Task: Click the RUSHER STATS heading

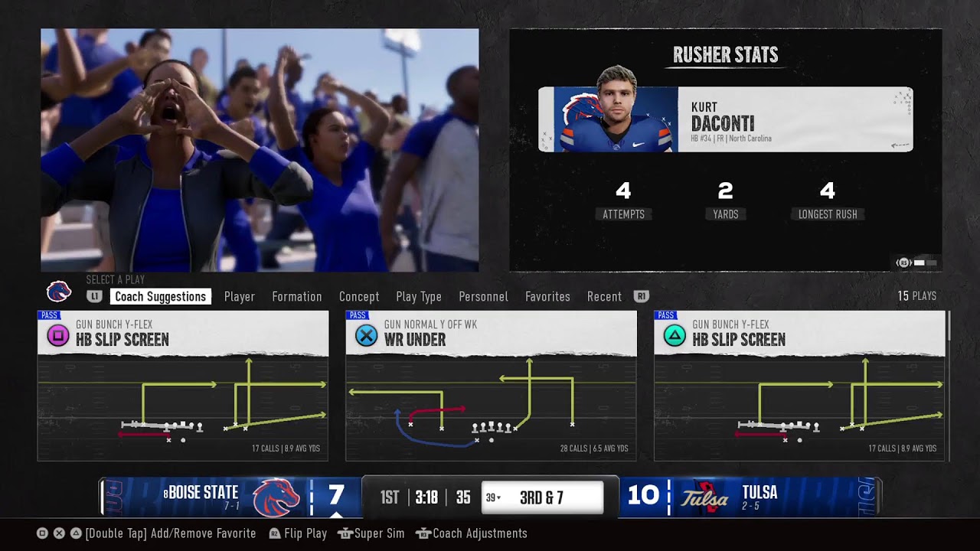Action: [x=726, y=55]
